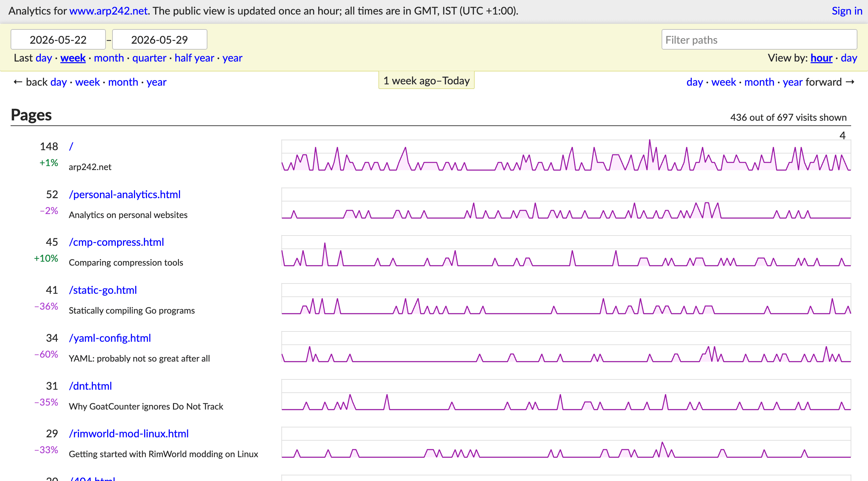Viewport: 868px width, 481px height.
Task: Go forward one month
Action: click(x=759, y=82)
